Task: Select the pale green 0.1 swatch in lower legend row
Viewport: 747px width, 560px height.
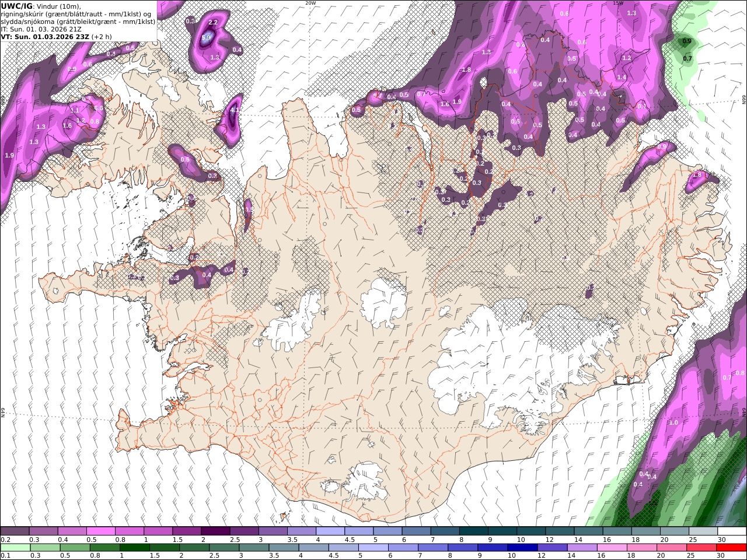Action: click(15, 548)
